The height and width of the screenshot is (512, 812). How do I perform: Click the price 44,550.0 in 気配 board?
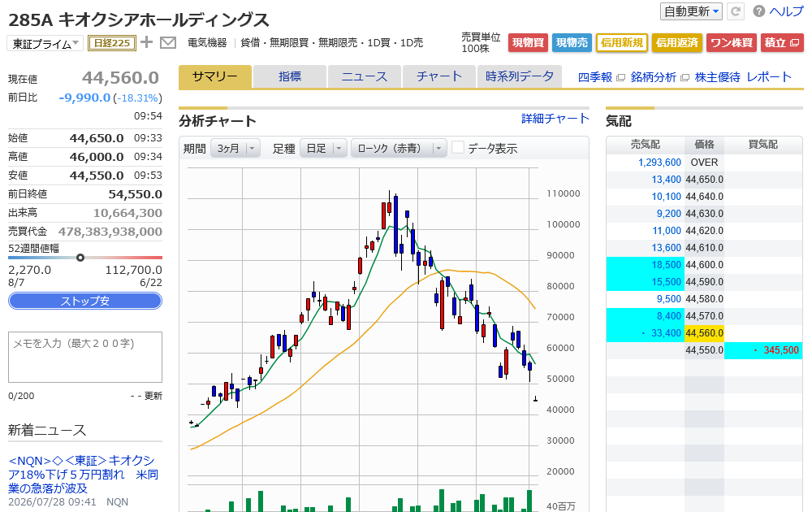point(704,350)
